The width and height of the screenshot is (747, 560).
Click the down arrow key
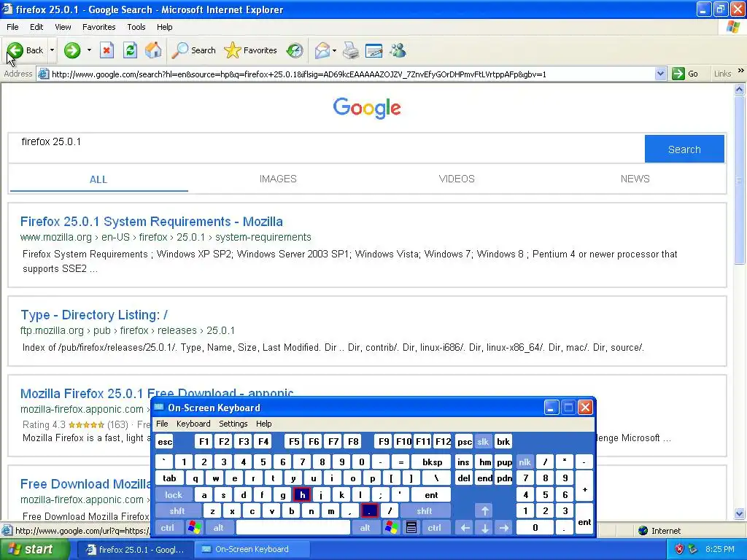(x=484, y=527)
